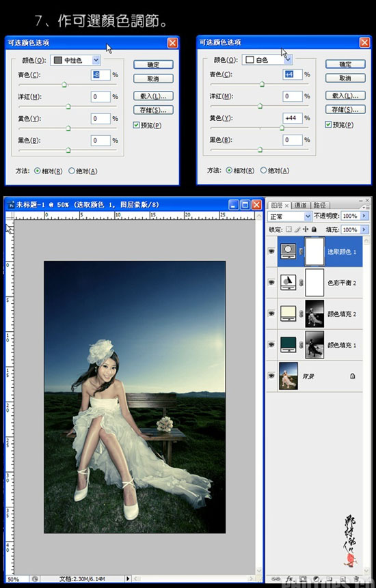
Task: Click the 洋红 slider handle in 白色 dialog
Action: pyautogui.click(x=260, y=106)
